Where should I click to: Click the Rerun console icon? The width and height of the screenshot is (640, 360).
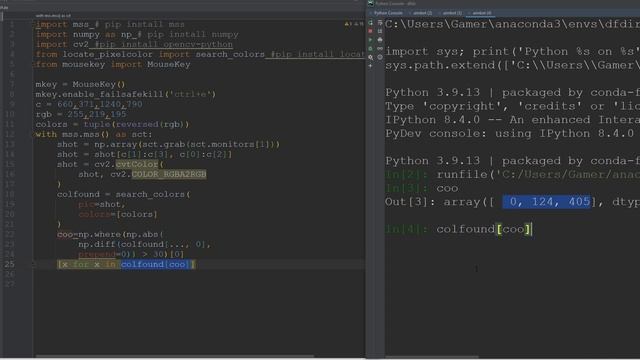370,22
